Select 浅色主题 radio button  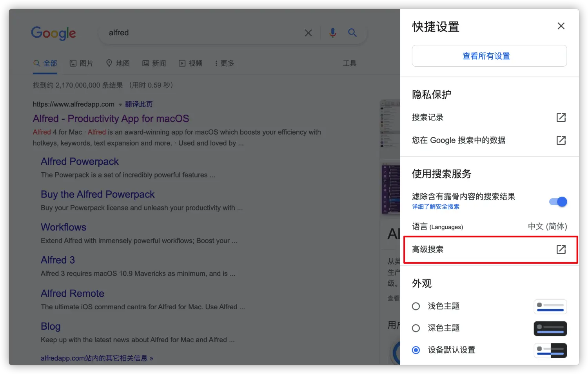416,306
